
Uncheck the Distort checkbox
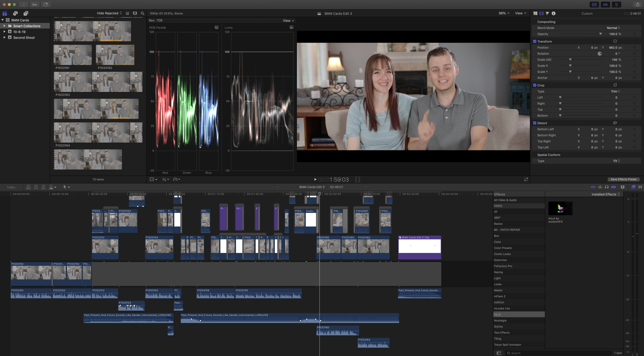click(535, 123)
